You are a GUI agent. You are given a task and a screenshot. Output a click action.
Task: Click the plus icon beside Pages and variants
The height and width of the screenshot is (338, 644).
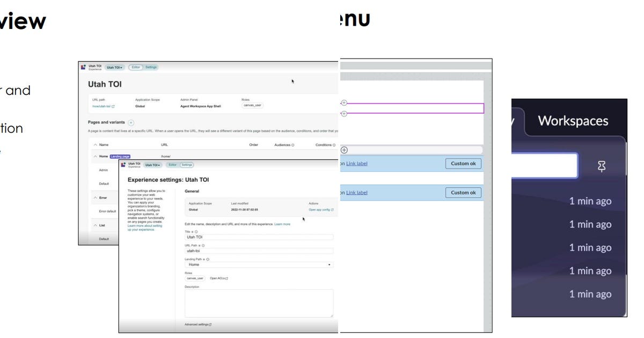point(131,123)
